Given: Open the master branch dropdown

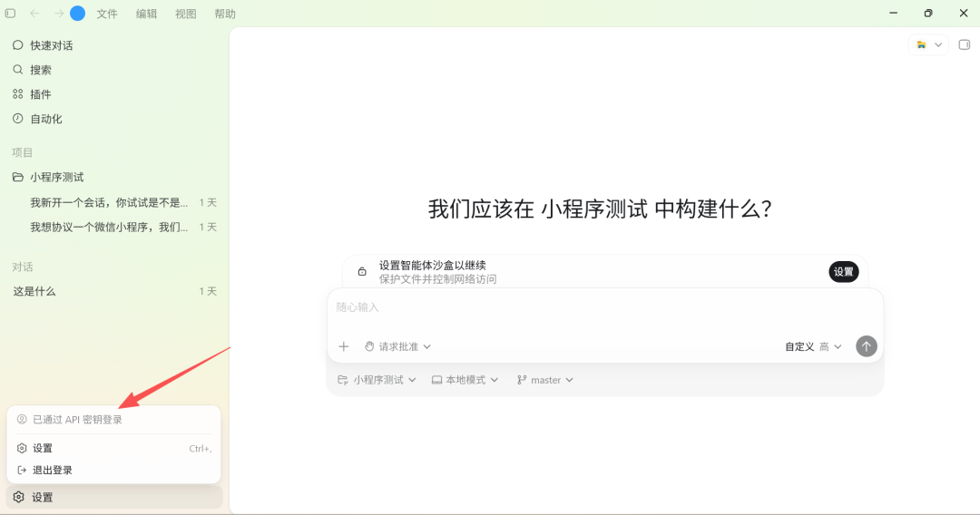Looking at the screenshot, I should (545, 380).
